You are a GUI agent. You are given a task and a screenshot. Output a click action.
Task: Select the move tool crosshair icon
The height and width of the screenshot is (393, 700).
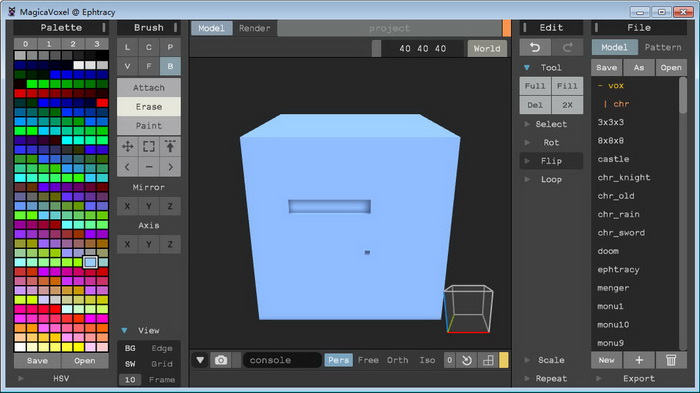tap(128, 146)
